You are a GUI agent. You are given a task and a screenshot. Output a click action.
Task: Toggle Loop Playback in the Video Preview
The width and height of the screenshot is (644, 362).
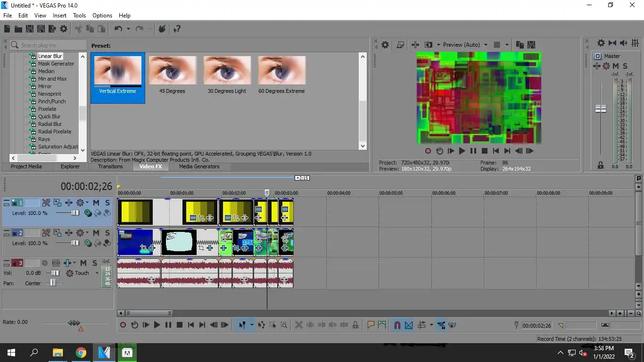439,151
